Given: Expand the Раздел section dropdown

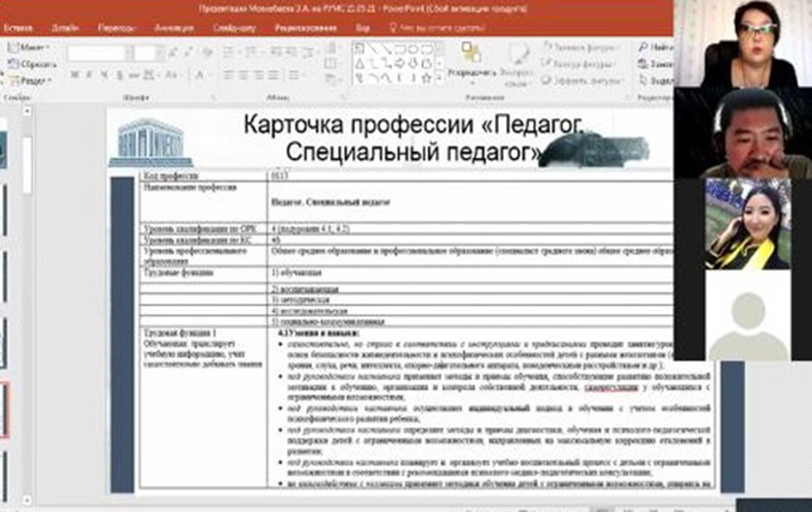Looking at the screenshot, I should pyautogui.click(x=29, y=81).
